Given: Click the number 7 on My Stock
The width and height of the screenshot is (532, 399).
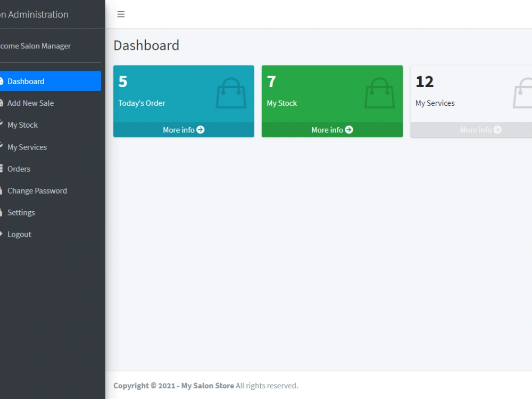Looking at the screenshot, I should click(x=271, y=82).
